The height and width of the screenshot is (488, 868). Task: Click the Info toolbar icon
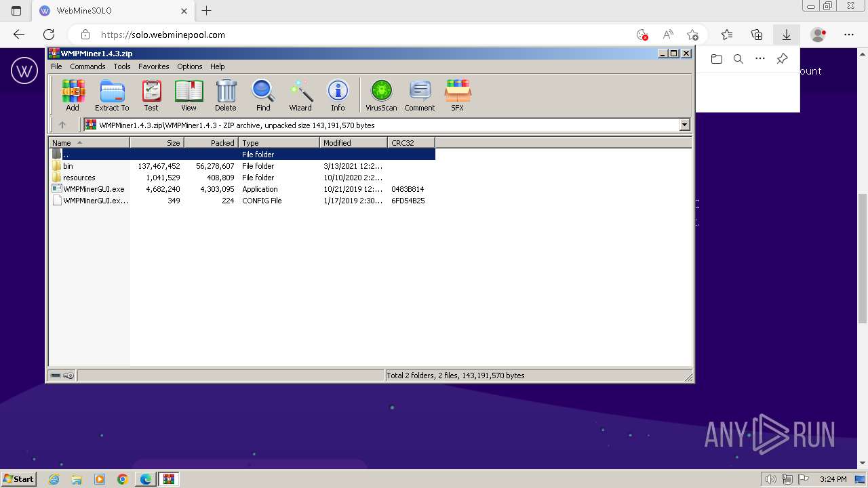click(x=338, y=95)
